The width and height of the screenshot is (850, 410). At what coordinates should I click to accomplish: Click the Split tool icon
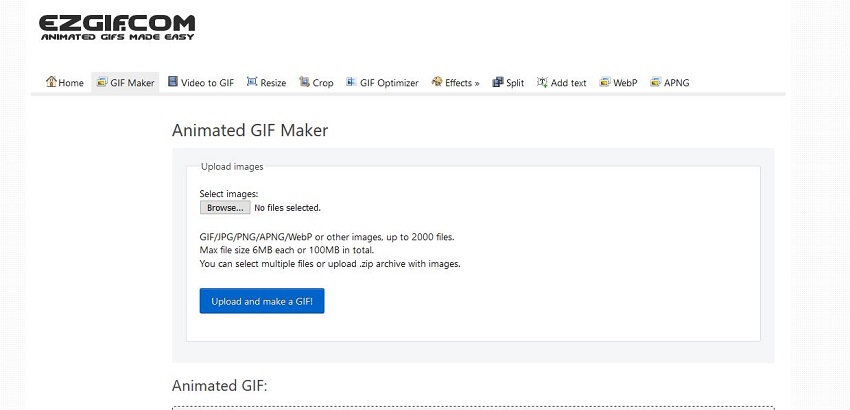point(498,82)
